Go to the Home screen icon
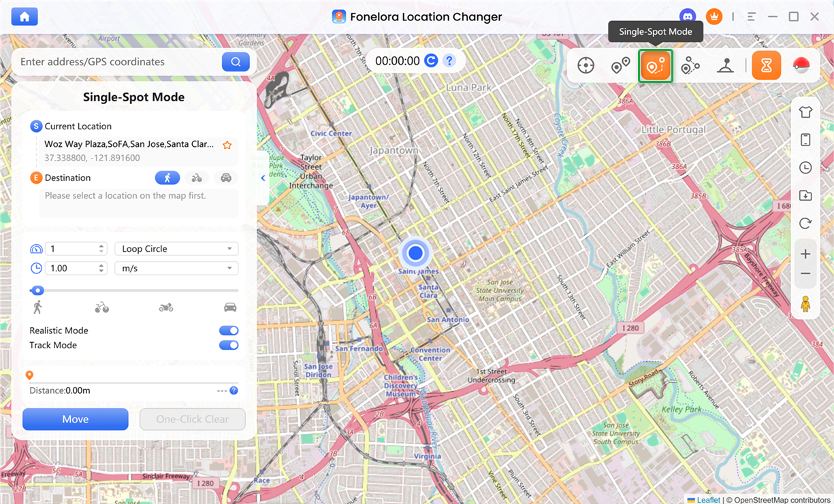Screen dimensions: 834x504 [x=25, y=16]
